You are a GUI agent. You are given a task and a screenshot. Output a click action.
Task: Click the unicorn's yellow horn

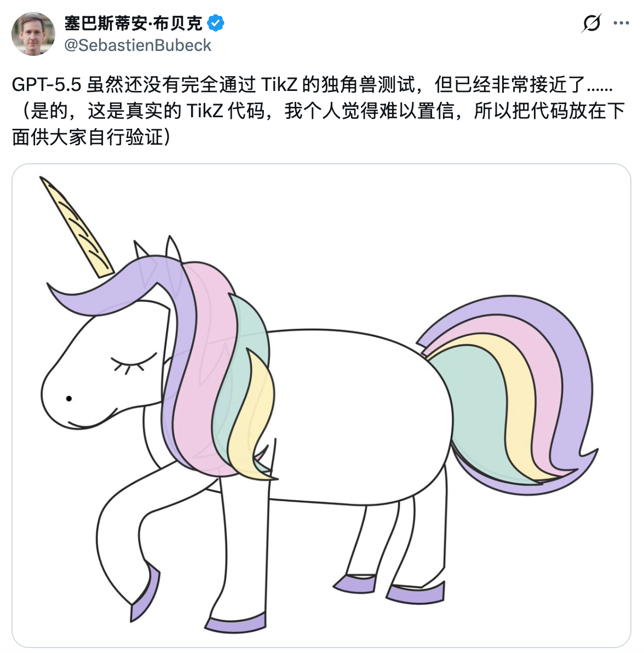tap(77, 227)
